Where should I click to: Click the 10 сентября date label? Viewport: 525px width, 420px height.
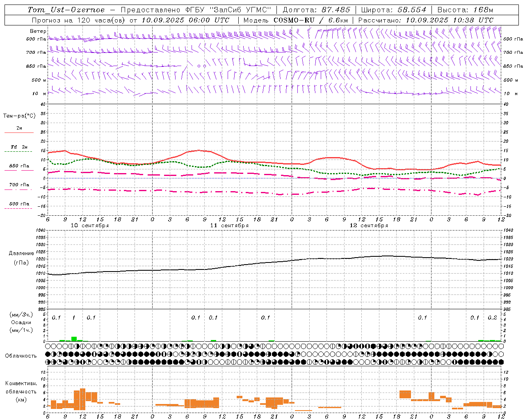(x=90, y=225)
